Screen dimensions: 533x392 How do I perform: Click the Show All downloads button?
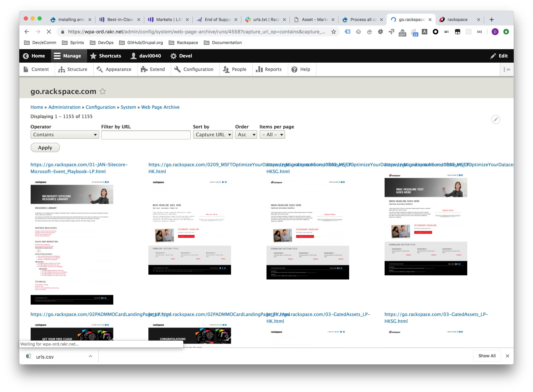tap(487, 356)
